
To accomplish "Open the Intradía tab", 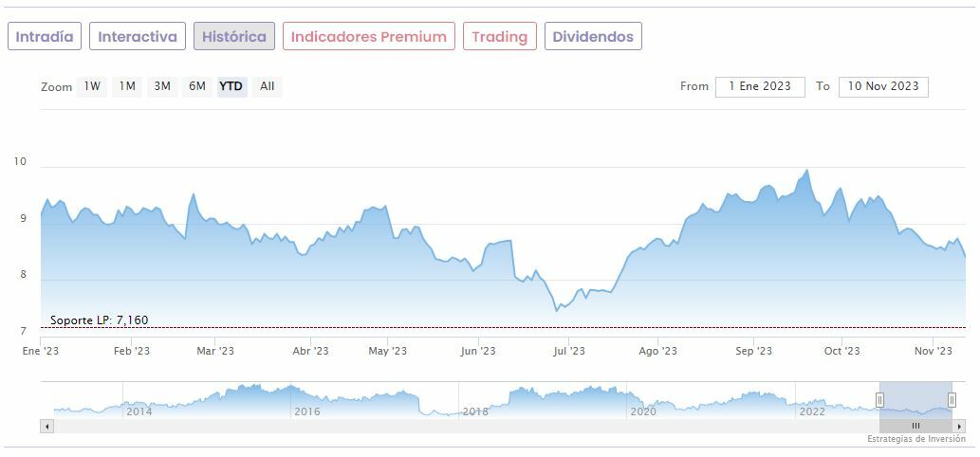I will click(x=45, y=37).
